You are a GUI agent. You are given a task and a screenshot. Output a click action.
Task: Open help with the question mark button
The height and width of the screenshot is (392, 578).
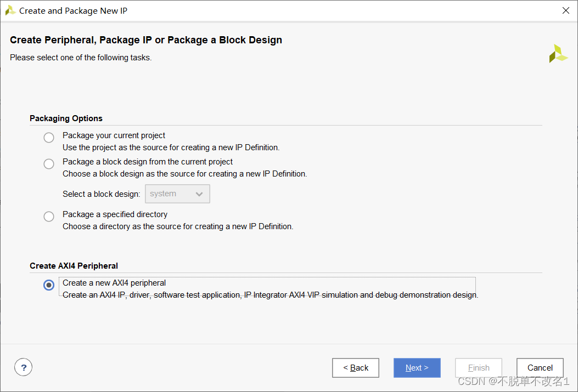click(23, 367)
